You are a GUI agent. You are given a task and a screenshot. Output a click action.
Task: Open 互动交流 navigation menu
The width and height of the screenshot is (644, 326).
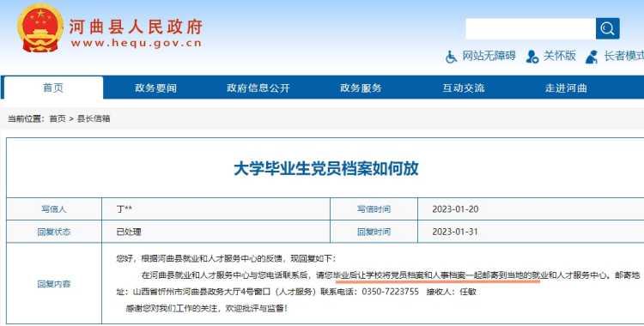464,88
